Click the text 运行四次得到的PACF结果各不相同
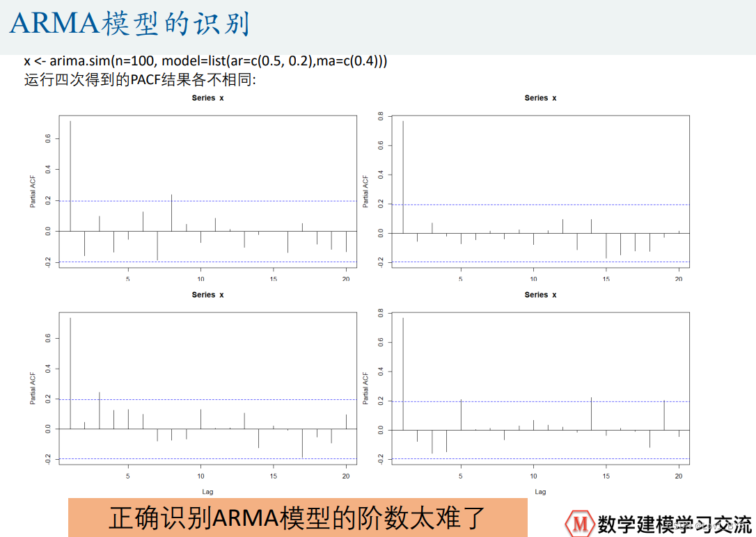 (141, 79)
